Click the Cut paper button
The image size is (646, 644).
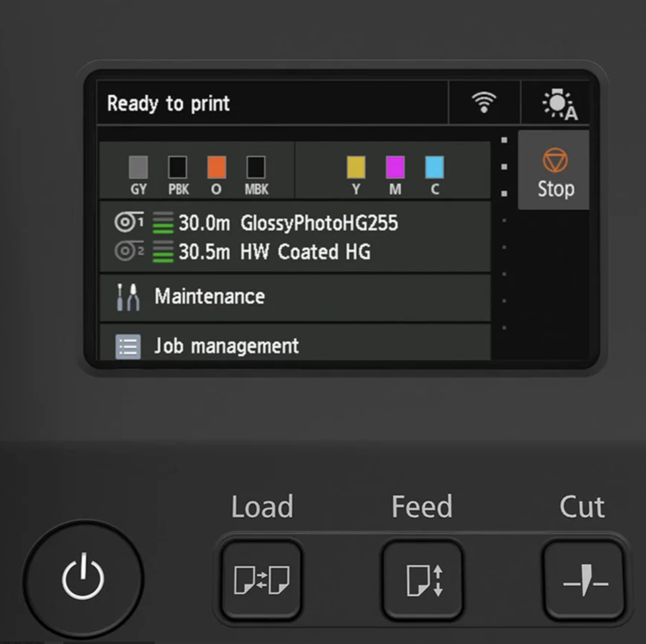(585, 580)
